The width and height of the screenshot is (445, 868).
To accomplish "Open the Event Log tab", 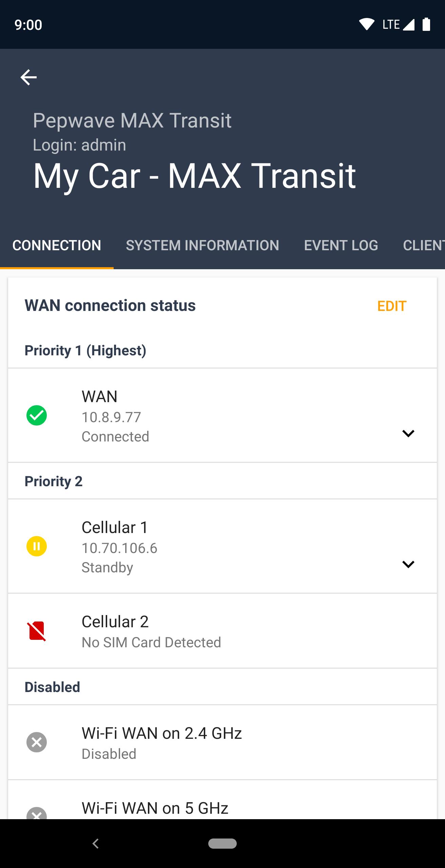I will point(341,245).
